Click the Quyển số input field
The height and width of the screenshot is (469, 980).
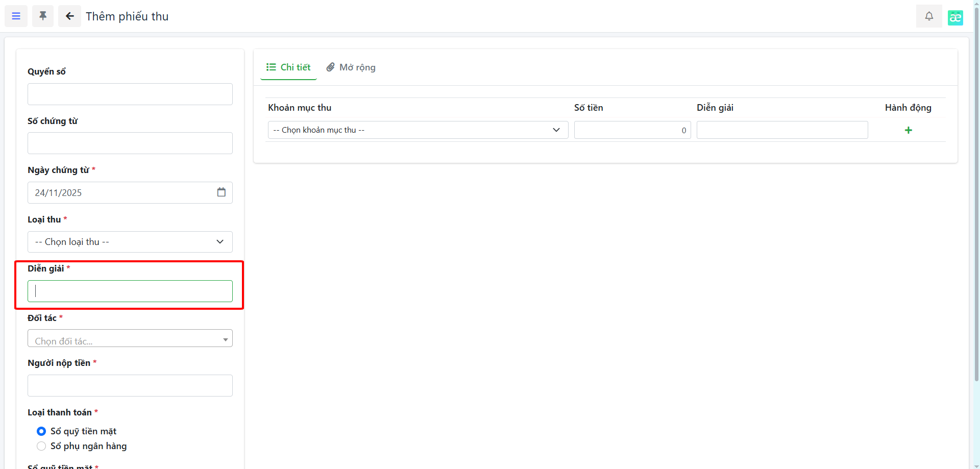[130, 94]
